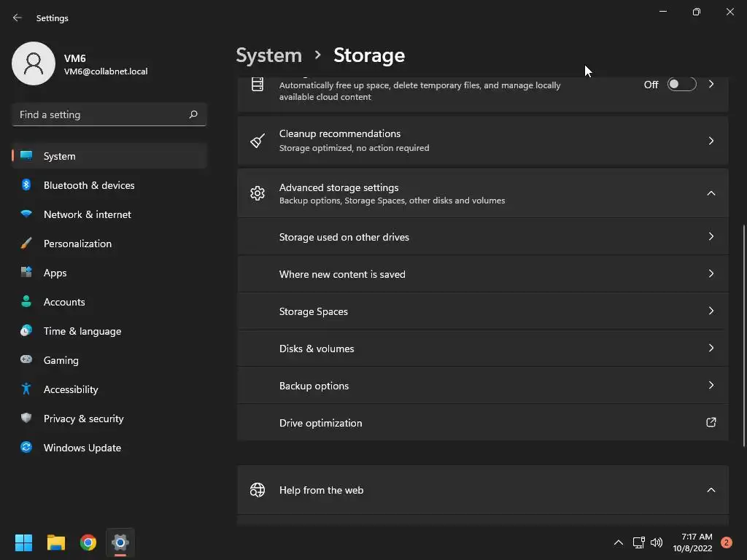Click the back arrow in Settings
This screenshot has width=747, height=560.
click(x=18, y=18)
